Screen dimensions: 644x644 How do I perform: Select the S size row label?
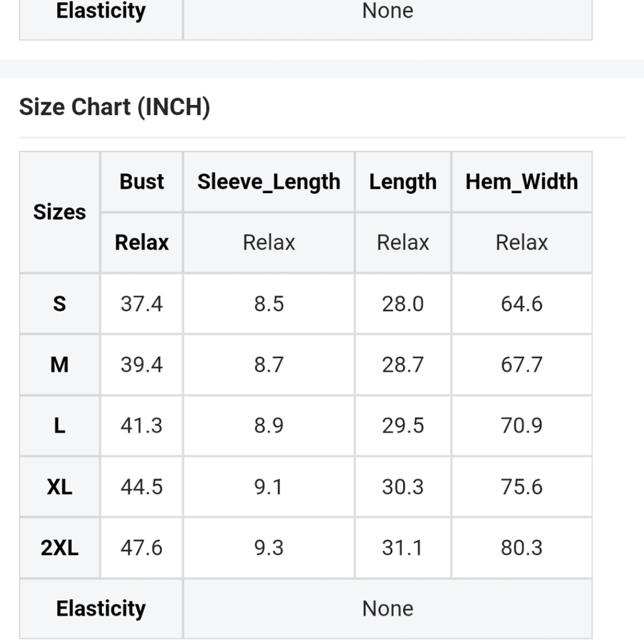59,304
